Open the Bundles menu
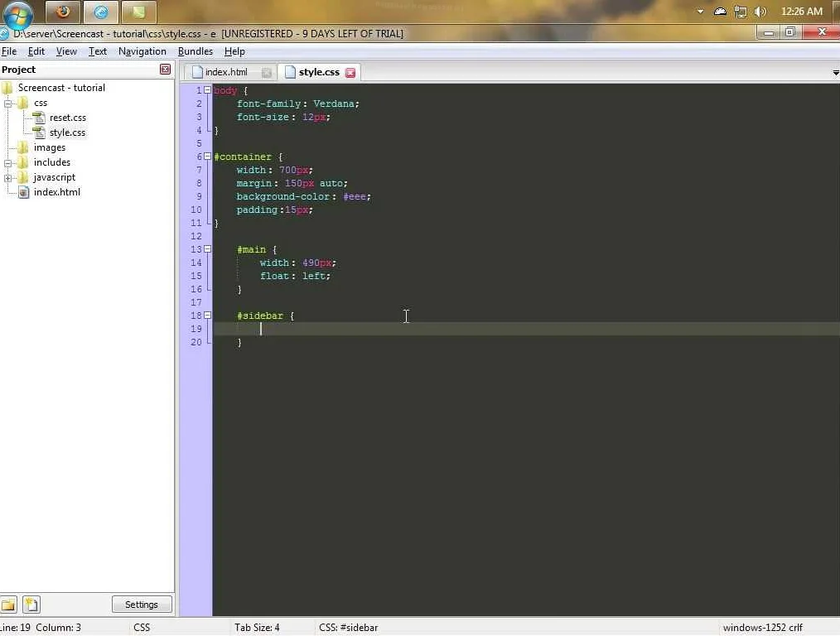This screenshot has width=840, height=636. pos(195,51)
